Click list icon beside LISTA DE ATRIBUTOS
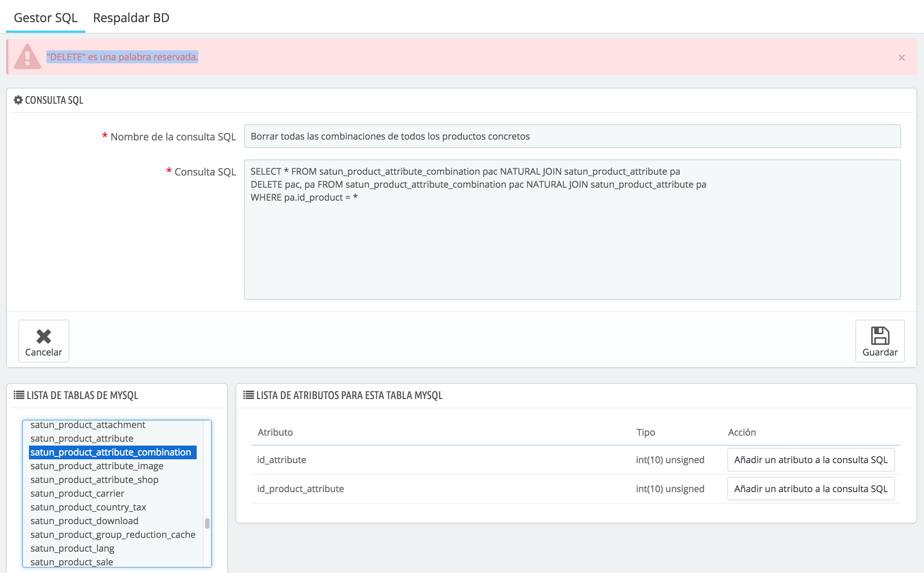Image resolution: width=924 pixels, height=573 pixels. point(249,395)
